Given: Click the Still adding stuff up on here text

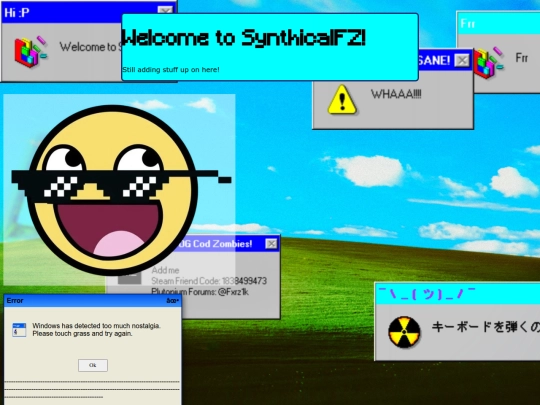Looking at the screenshot, I should [171, 70].
